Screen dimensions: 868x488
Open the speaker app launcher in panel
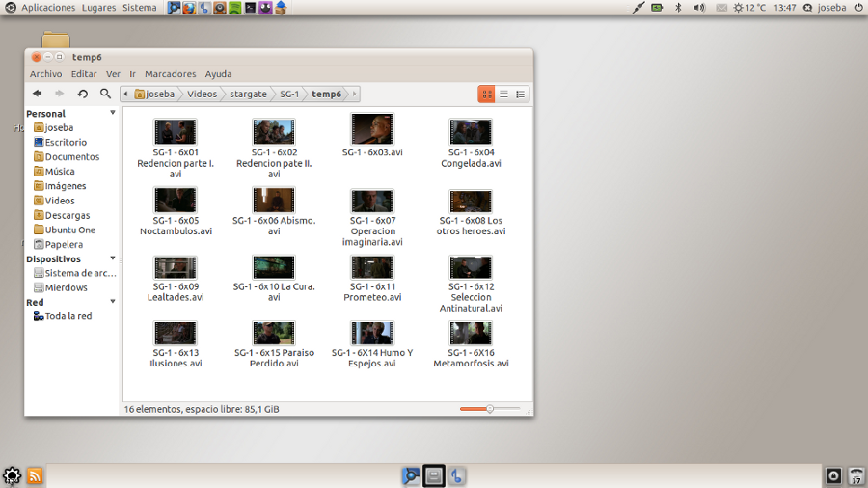[x=220, y=8]
